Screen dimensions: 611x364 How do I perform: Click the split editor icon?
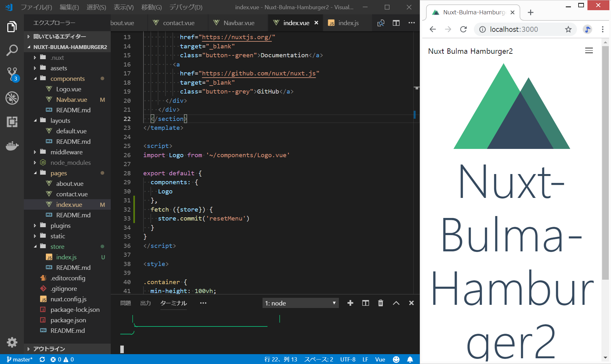[x=396, y=23]
